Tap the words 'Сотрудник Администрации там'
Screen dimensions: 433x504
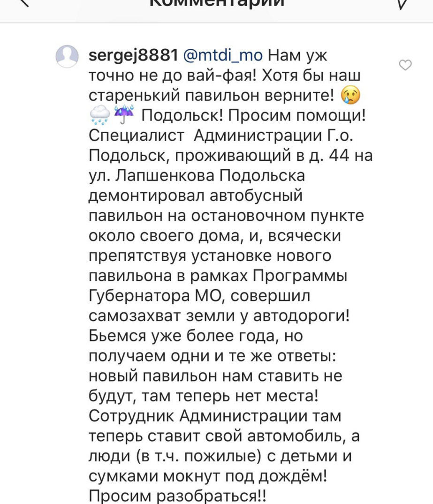[x=215, y=416]
